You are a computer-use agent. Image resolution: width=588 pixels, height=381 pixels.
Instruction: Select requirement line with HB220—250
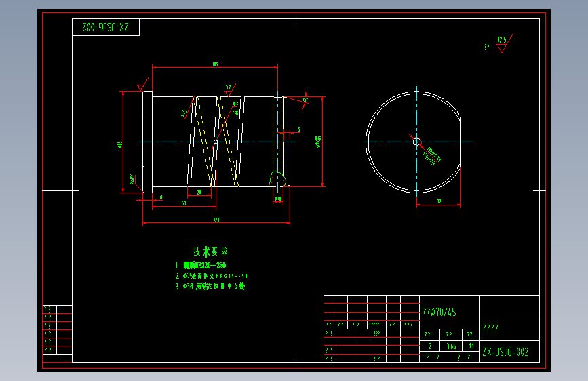coord(201,266)
